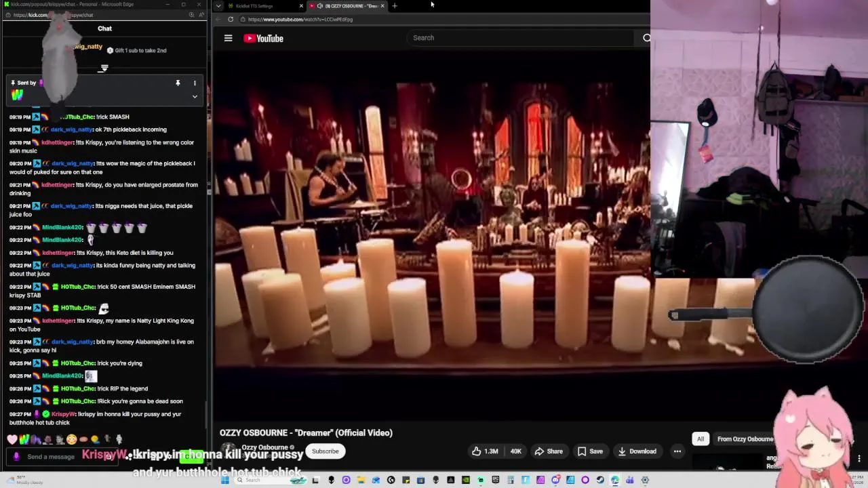The width and height of the screenshot is (868, 488).
Task: Select the From Ozzy Osbourne chip
Action: [x=745, y=439]
